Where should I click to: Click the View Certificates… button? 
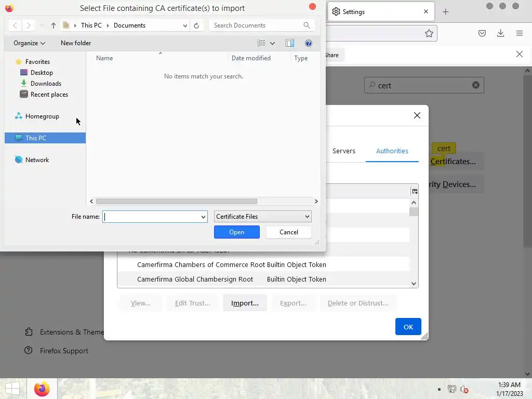point(456,162)
